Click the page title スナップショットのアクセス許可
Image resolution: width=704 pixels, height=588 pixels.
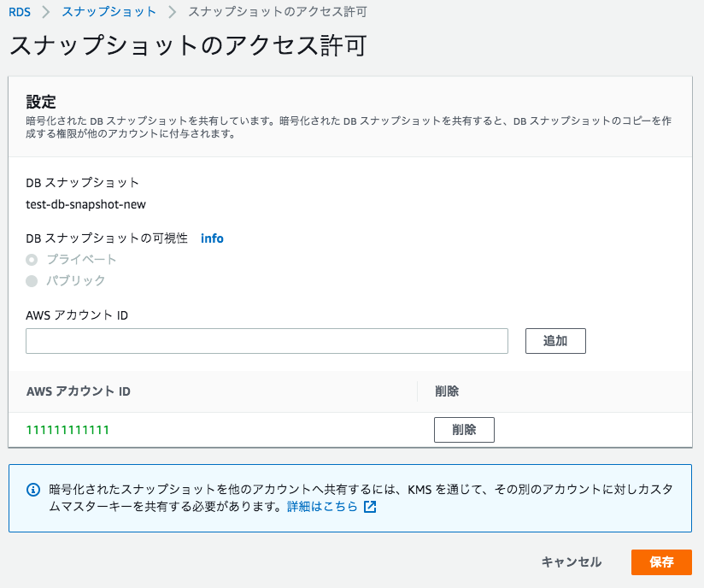click(x=188, y=46)
